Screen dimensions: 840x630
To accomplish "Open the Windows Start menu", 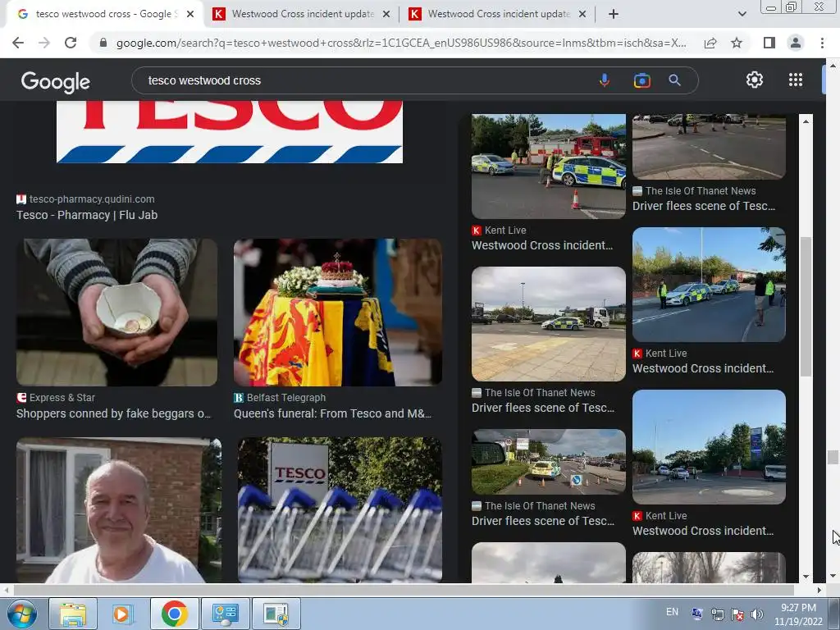I will 22,614.
